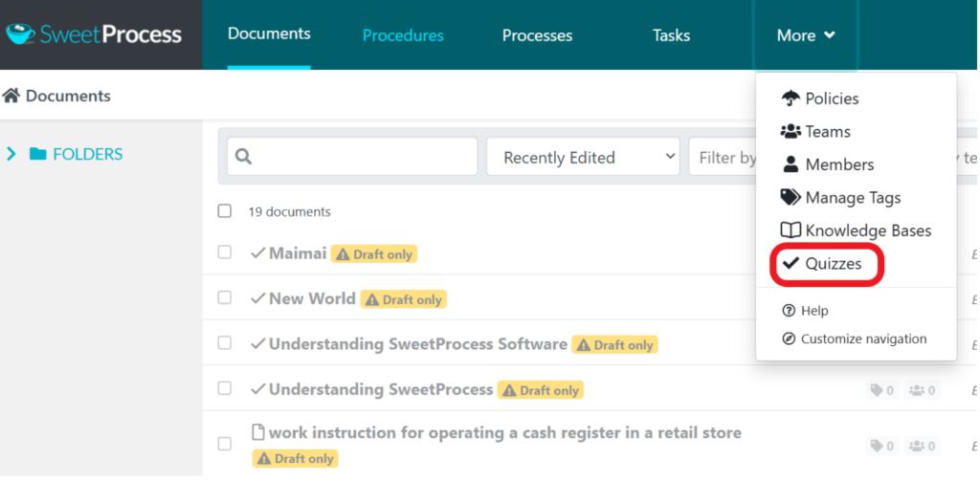Image resolution: width=980 pixels, height=480 pixels.
Task: Open the Recently Edited sort dropdown
Action: click(583, 157)
